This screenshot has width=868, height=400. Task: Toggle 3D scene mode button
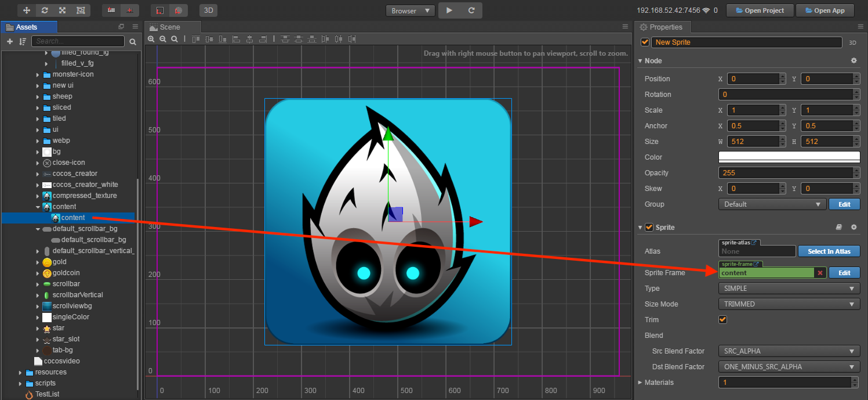208,10
